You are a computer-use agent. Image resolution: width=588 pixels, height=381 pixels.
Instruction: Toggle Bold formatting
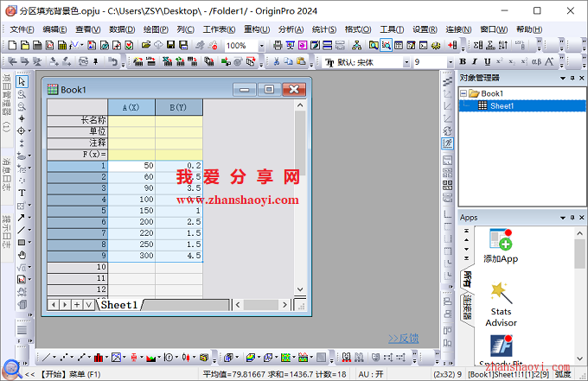[463, 62]
